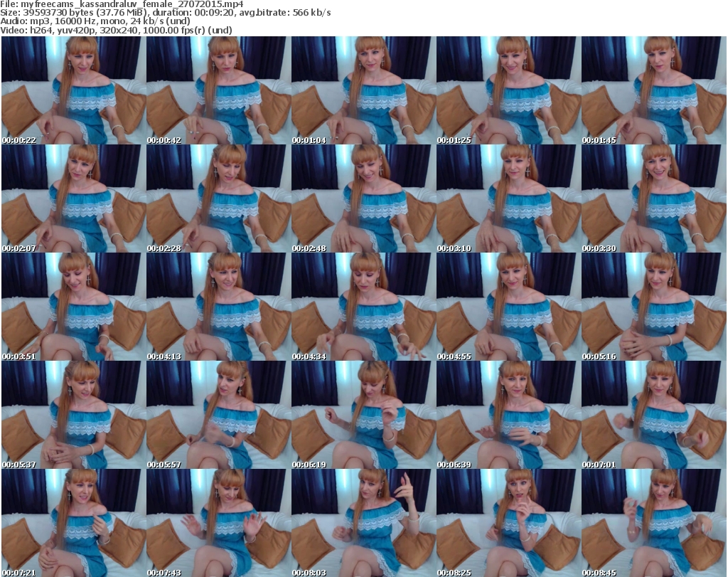Select the thumbnail frame at 00:07:21
728x577 pixels.
(x=73, y=523)
